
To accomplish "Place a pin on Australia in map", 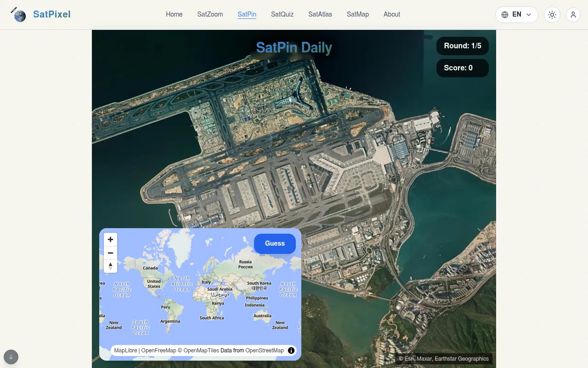I will point(262,316).
